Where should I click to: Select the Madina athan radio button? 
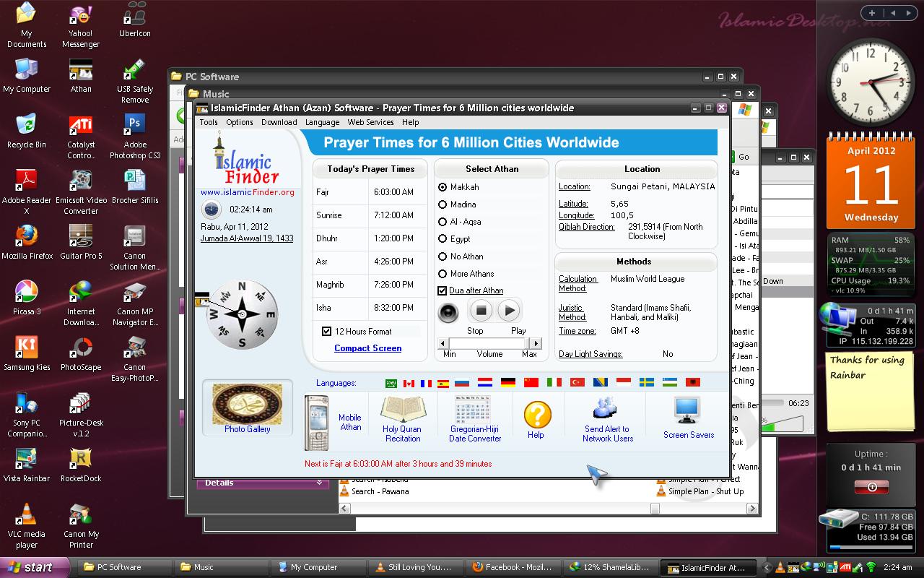443,204
